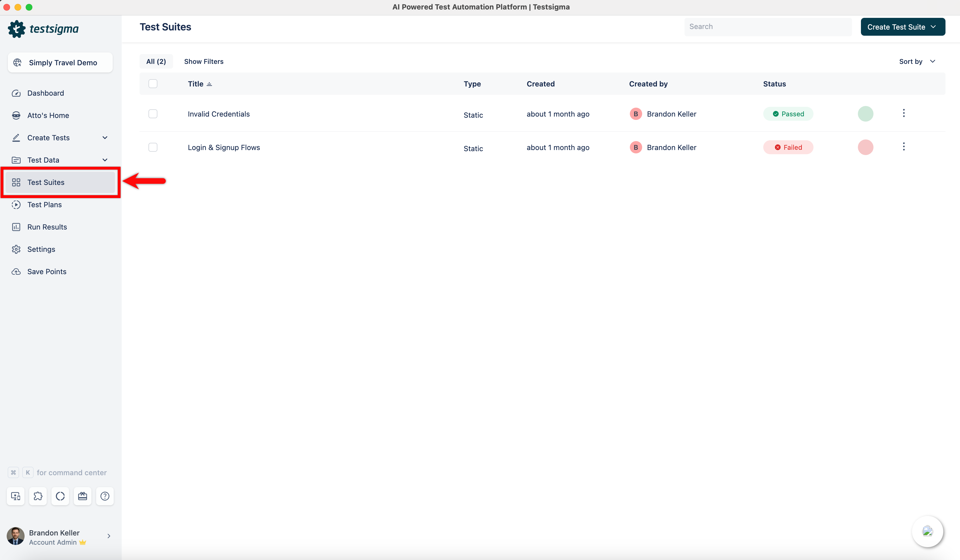
Task: Click the Search input field
Action: click(767, 27)
